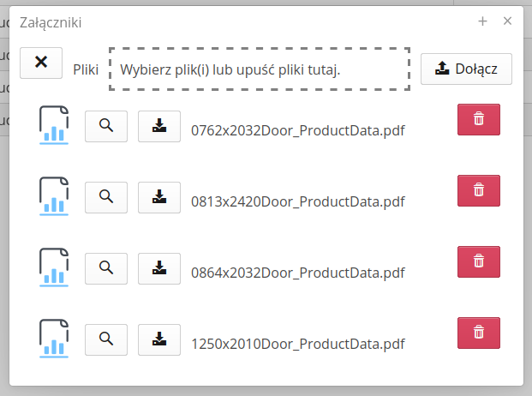The image size is (532, 396).
Task: Delete 0864x2032Door_ProductData.pdf attachment
Action: tap(479, 261)
